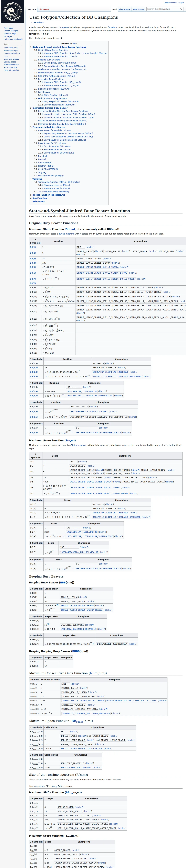Open User contributions link
Image resolution: width=186 pixels, height=868 pixels.
click(x=12, y=53)
